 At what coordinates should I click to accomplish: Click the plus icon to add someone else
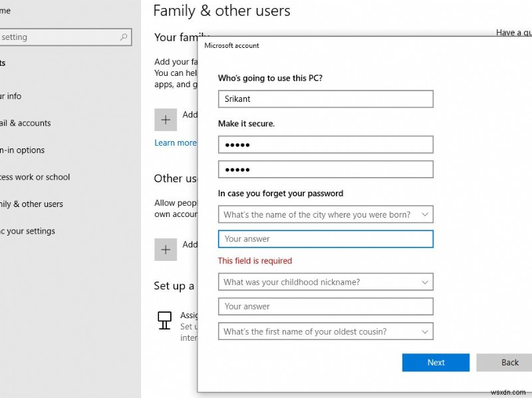pos(166,250)
